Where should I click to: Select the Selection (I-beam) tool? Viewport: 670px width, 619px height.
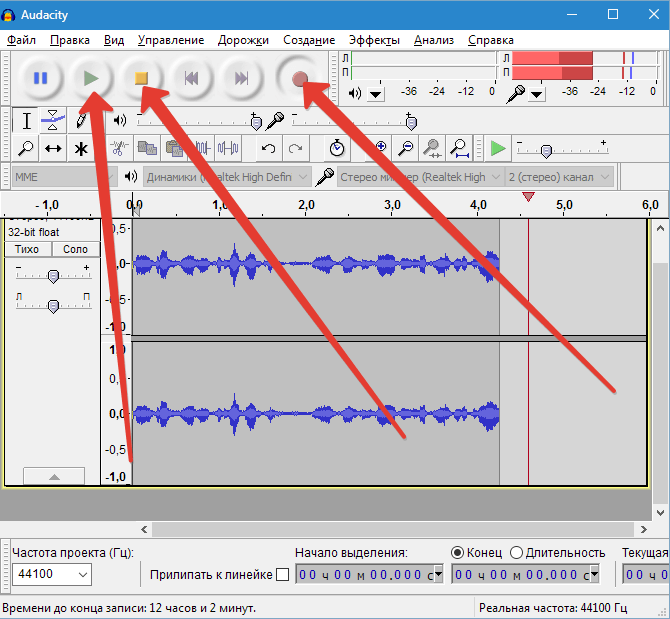click(x=26, y=121)
